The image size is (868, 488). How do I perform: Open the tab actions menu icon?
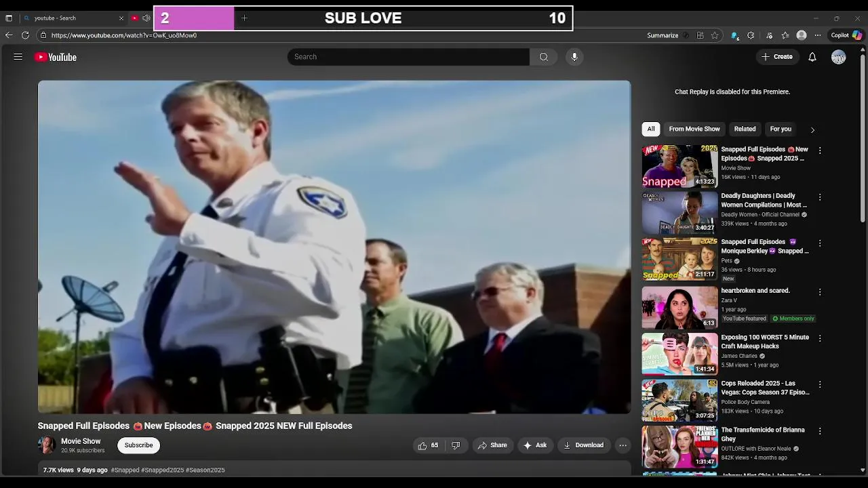click(9, 18)
